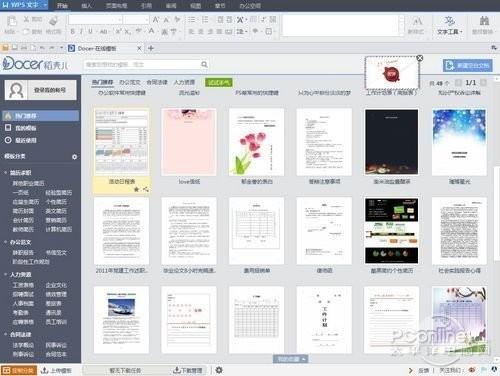The height and width of the screenshot is (376, 500).
Task: Toggle Underline formatting (U)
Action: 90,32
